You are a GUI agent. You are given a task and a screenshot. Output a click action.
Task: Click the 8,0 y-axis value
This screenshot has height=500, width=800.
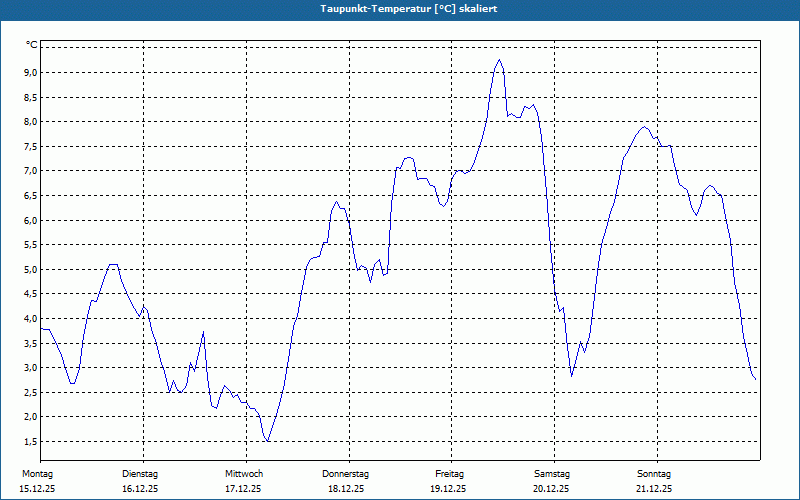pos(31,121)
